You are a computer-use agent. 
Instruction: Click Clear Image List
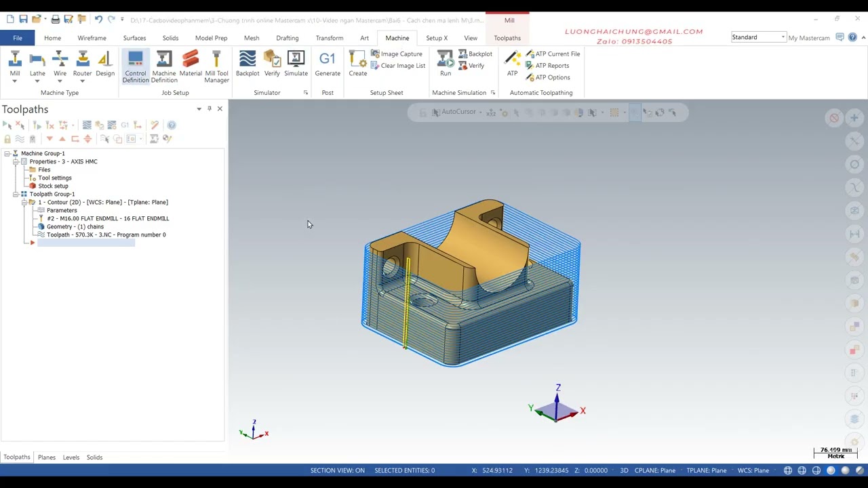pyautogui.click(x=398, y=66)
